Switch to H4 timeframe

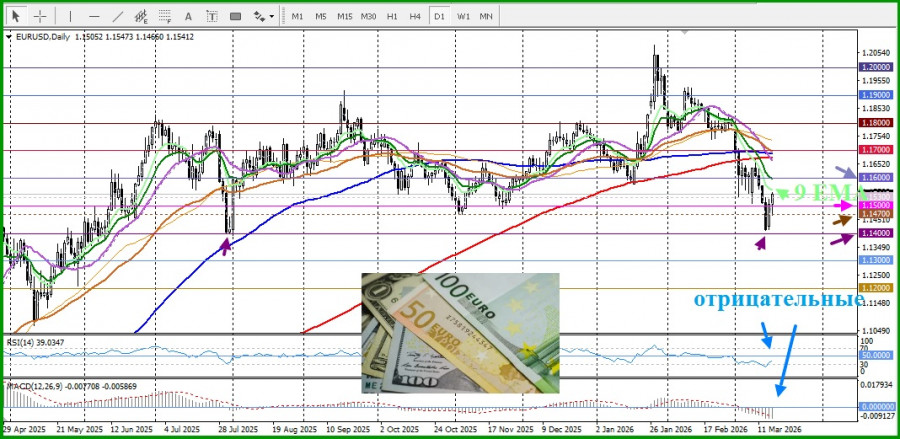(415, 16)
